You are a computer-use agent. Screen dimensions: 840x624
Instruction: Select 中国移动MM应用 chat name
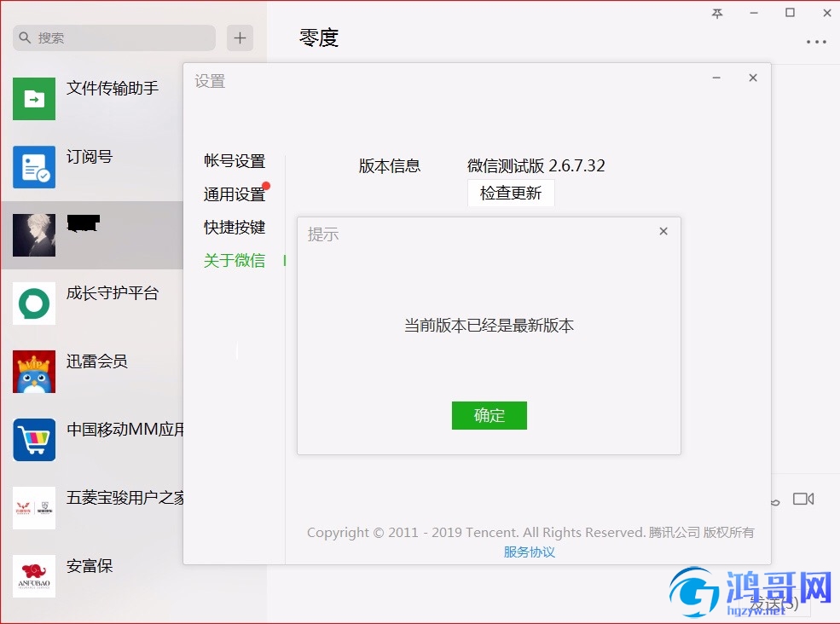125,429
